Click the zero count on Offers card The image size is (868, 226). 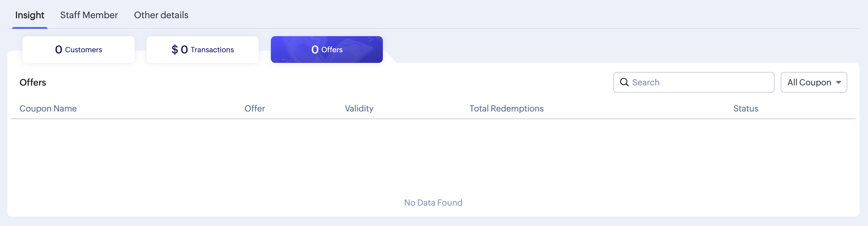tap(315, 50)
